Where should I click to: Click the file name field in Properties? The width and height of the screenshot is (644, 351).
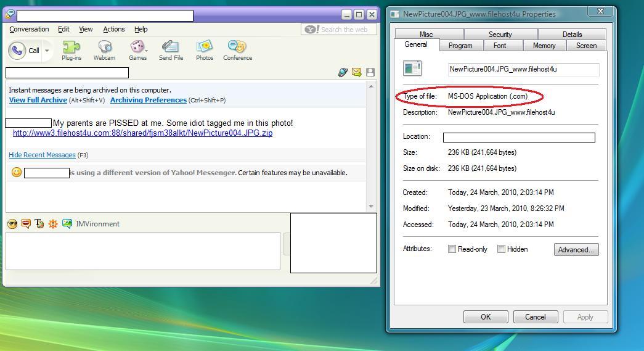click(x=523, y=69)
